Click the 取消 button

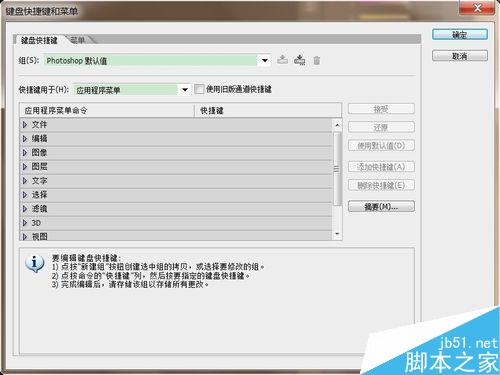[460, 56]
